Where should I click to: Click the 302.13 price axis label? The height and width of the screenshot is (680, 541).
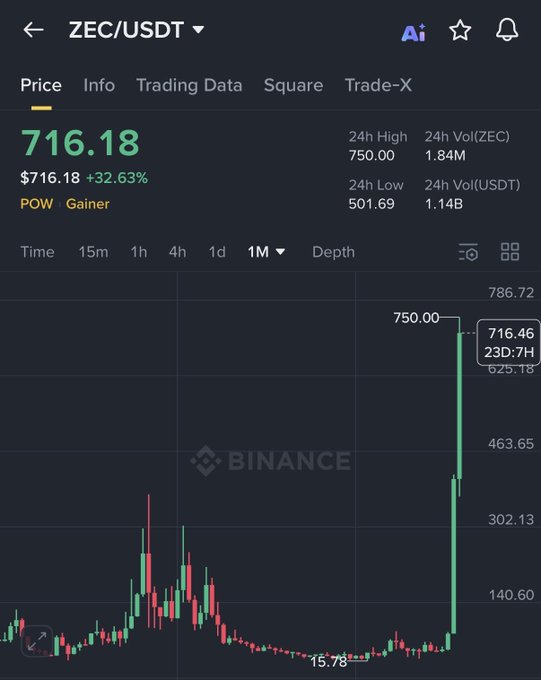tap(511, 519)
